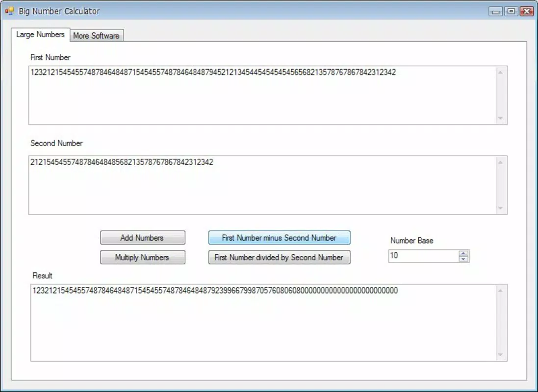This screenshot has height=392, width=538.
Task: Maximize the Big Number Calculator window
Action: coord(511,11)
